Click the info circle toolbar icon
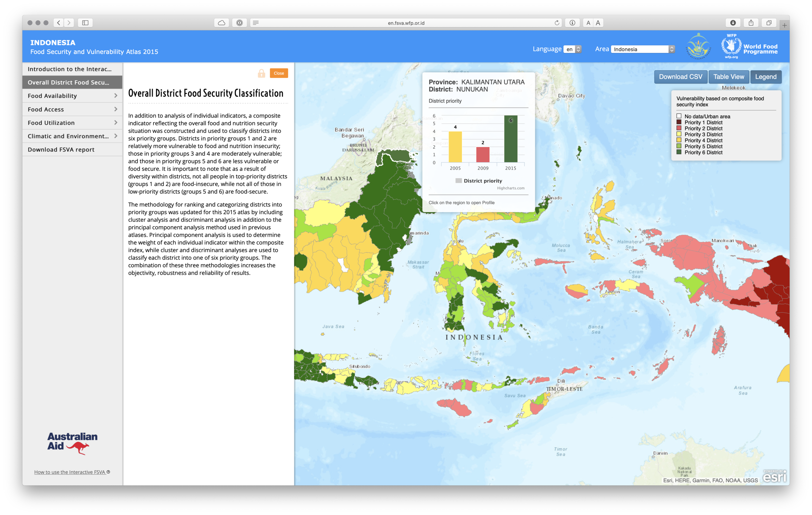 [x=572, y=23]
